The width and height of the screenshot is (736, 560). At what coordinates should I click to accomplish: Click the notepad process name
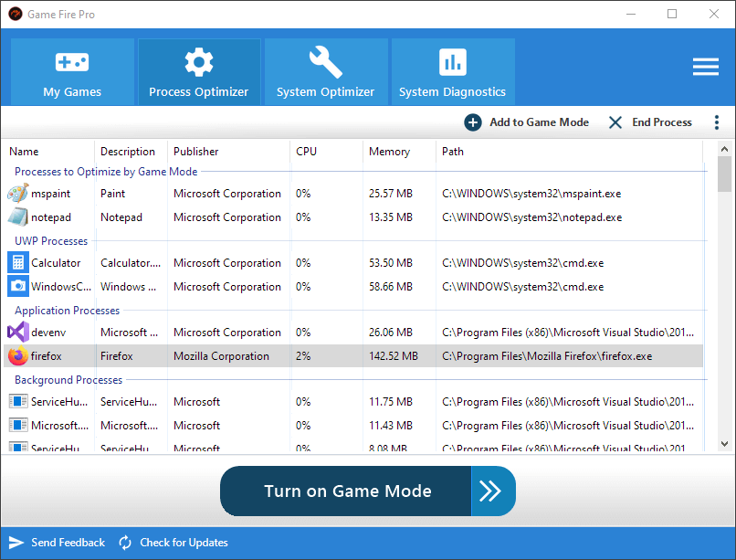click(x=51, y=217)
